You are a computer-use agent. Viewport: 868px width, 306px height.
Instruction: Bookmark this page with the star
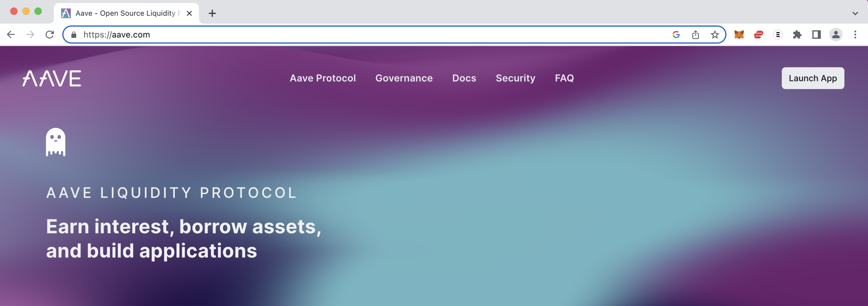point(715,34)
